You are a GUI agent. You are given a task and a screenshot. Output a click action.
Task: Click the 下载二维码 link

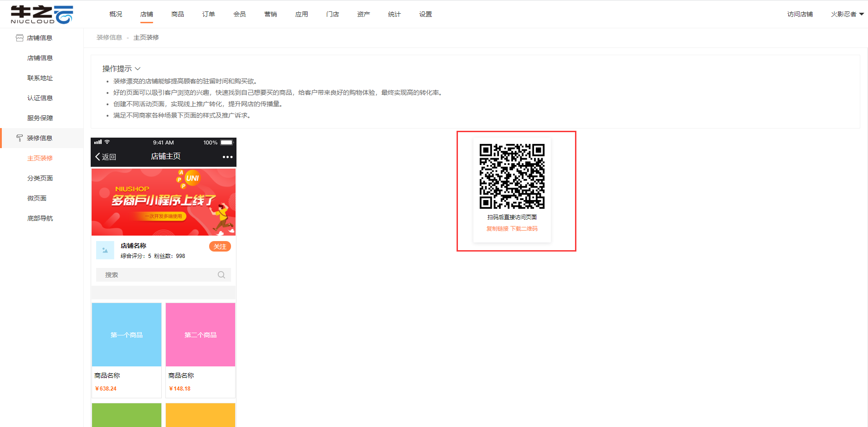click(x=524, y=229)
